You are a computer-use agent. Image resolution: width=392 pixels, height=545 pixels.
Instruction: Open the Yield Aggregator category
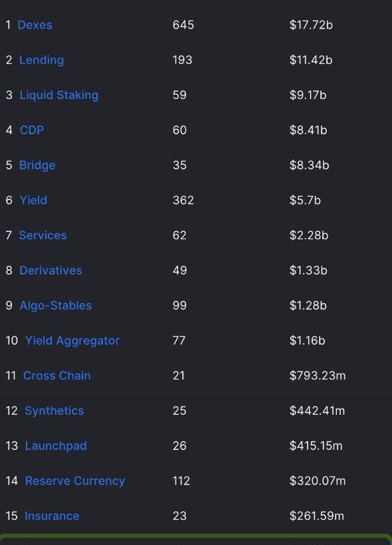[72, 340]
